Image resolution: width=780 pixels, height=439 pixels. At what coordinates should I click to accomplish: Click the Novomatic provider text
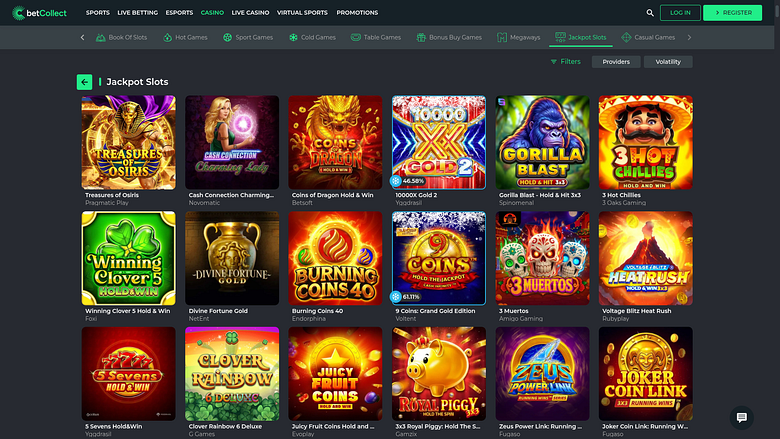[204, 203]
